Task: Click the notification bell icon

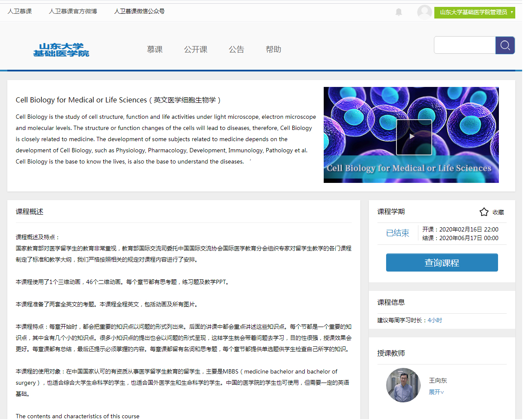Action: 399,12
